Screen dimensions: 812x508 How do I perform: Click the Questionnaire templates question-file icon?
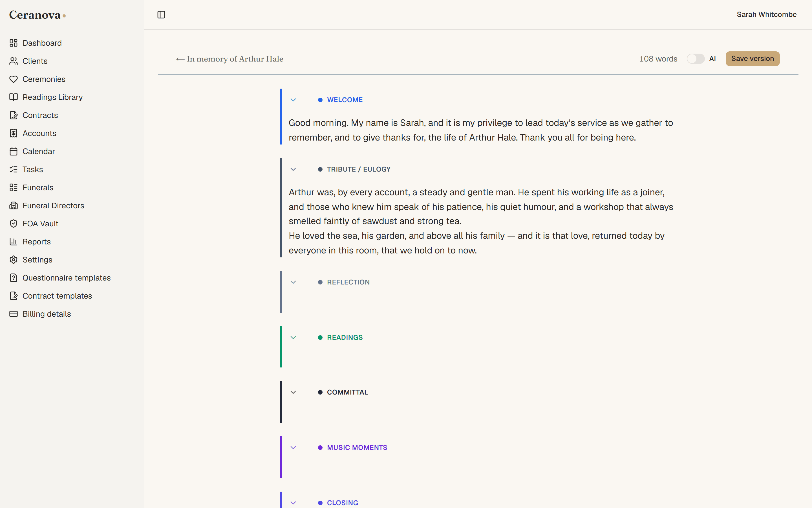click(x=14, y=278)
